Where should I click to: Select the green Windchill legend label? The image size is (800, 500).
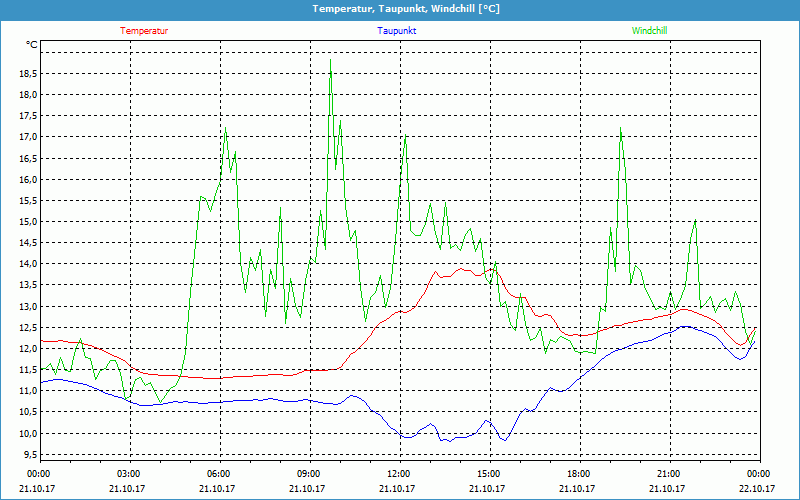click(649, 31)
